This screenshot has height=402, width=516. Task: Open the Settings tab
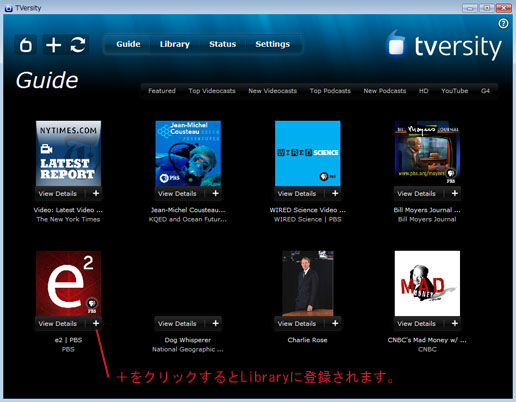pos(273,44)
